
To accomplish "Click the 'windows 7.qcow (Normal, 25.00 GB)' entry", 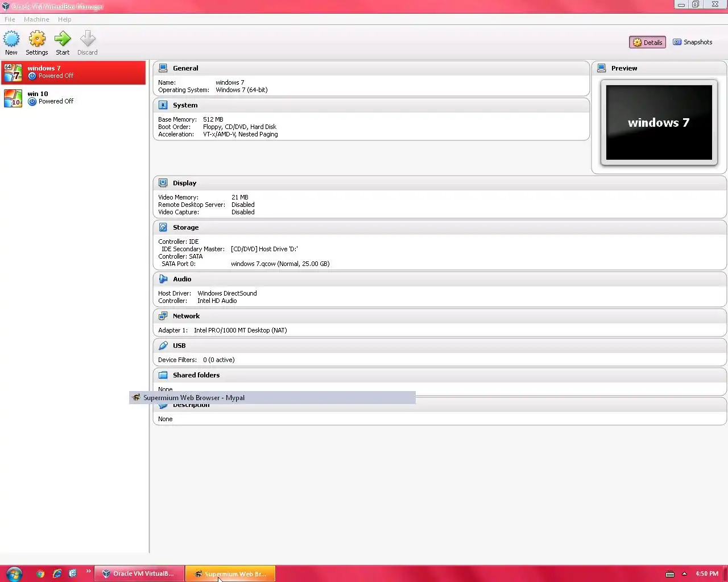I will click(x=280, y=264).
